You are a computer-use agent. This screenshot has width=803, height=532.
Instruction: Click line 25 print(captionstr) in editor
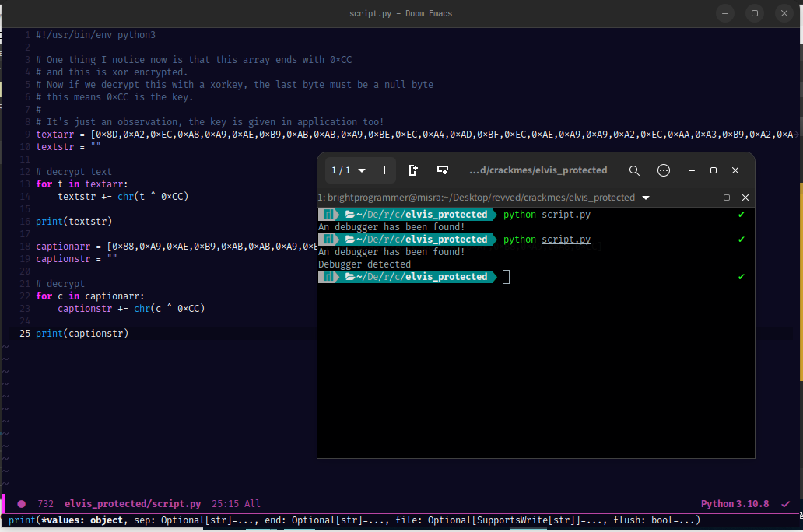[82, 334]
